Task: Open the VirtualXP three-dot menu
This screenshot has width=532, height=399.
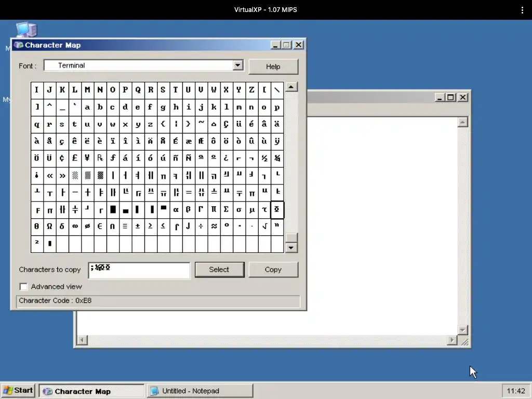Action: click(x=522, y=10)
